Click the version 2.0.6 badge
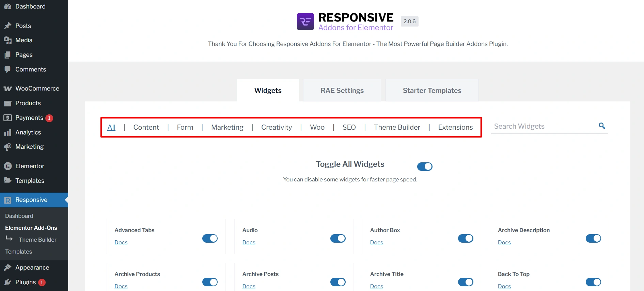This screenshot has width=644, height=291. (x=409, y=21)
